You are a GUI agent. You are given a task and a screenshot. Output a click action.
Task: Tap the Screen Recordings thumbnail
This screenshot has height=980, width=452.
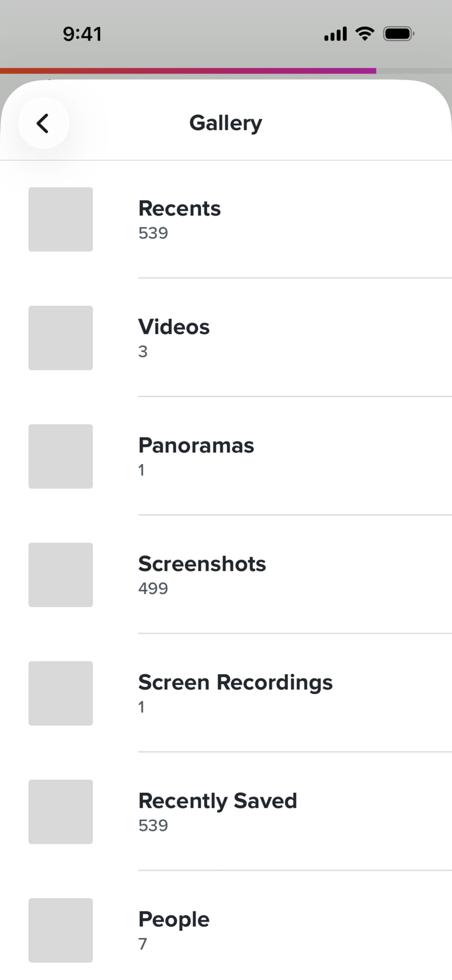click(61, 693)
